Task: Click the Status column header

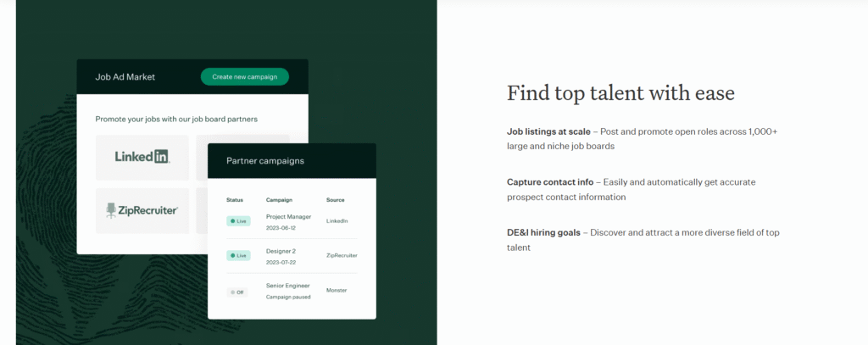Action: 235,200
